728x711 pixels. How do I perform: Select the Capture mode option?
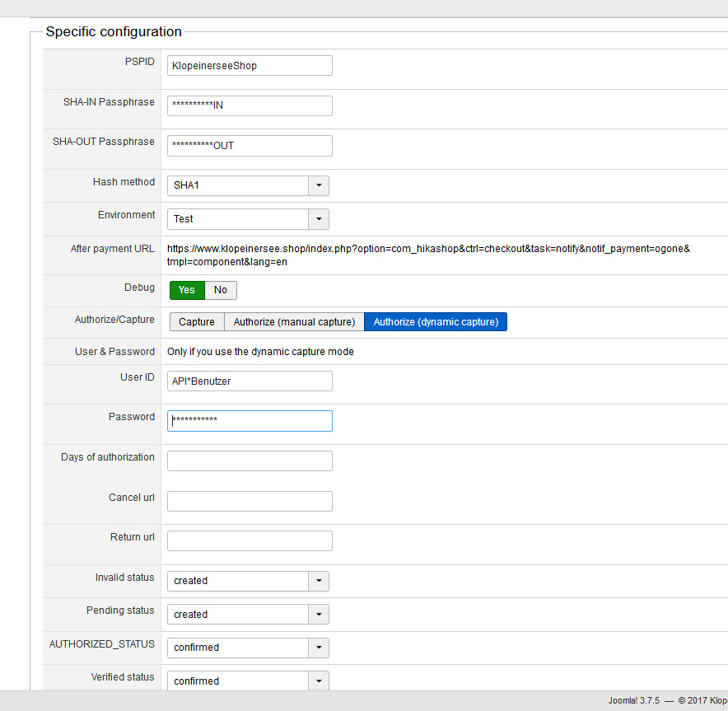coord(197,322)
